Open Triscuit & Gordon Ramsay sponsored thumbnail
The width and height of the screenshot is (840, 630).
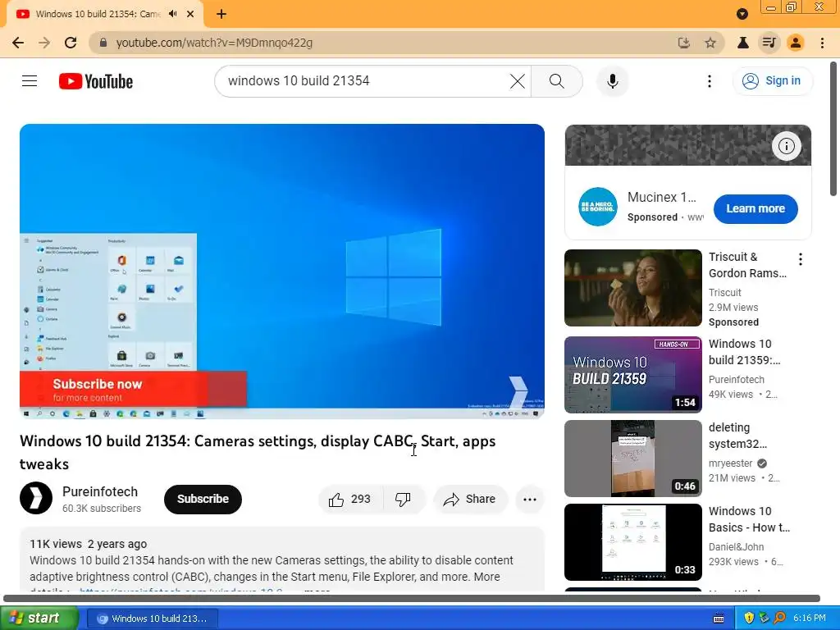tap(632, 288)
